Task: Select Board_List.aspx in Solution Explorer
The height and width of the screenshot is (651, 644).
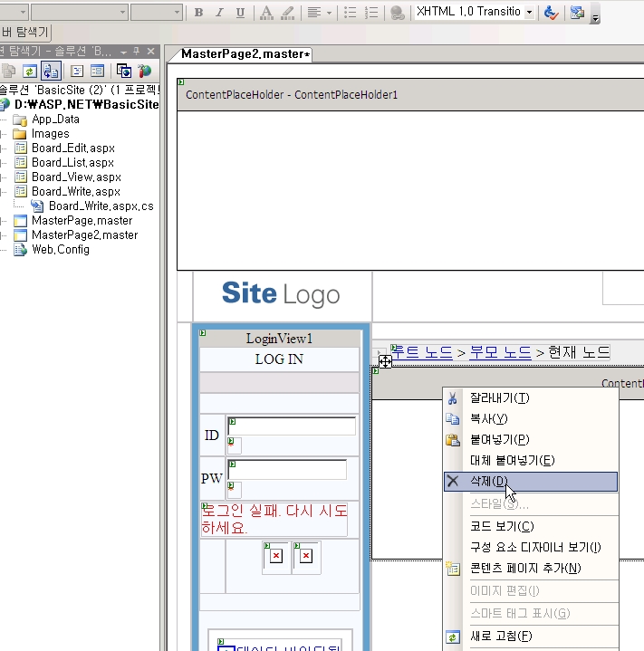Action: click(72, 163)
